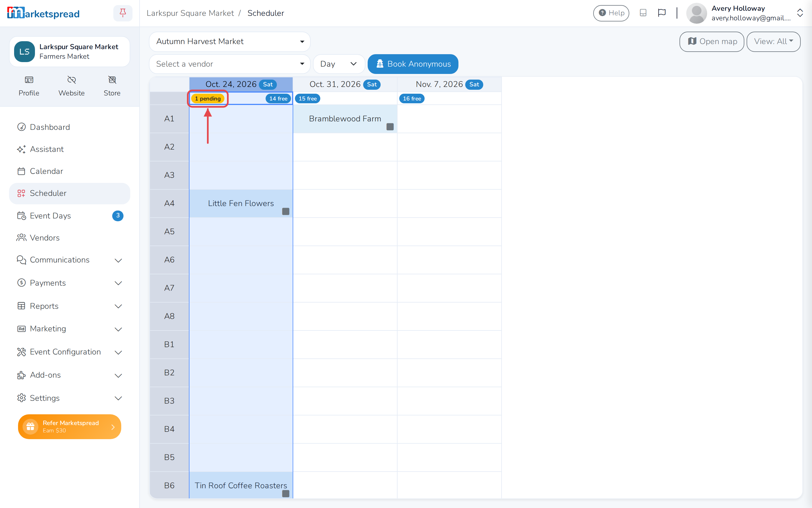The height and width of the screenshot is (508, 812).
Task: Click the LS market badge icon
Action: pos(24,51)
